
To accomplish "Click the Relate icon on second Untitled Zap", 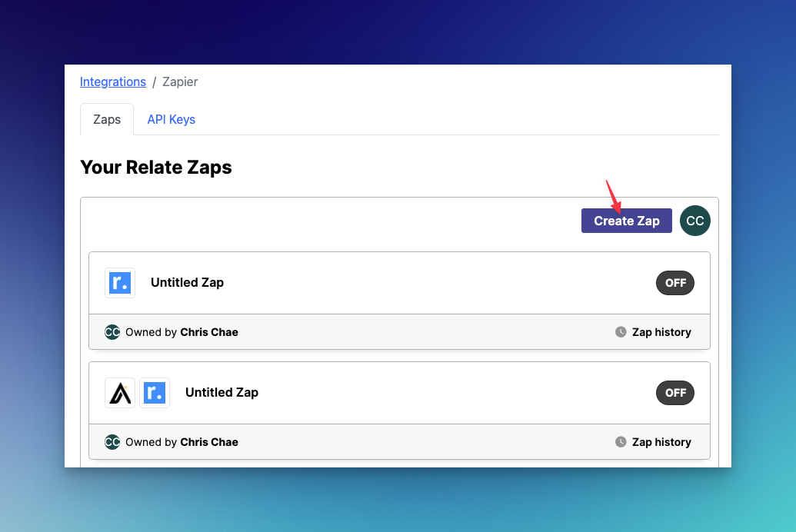I will point(155,393).
